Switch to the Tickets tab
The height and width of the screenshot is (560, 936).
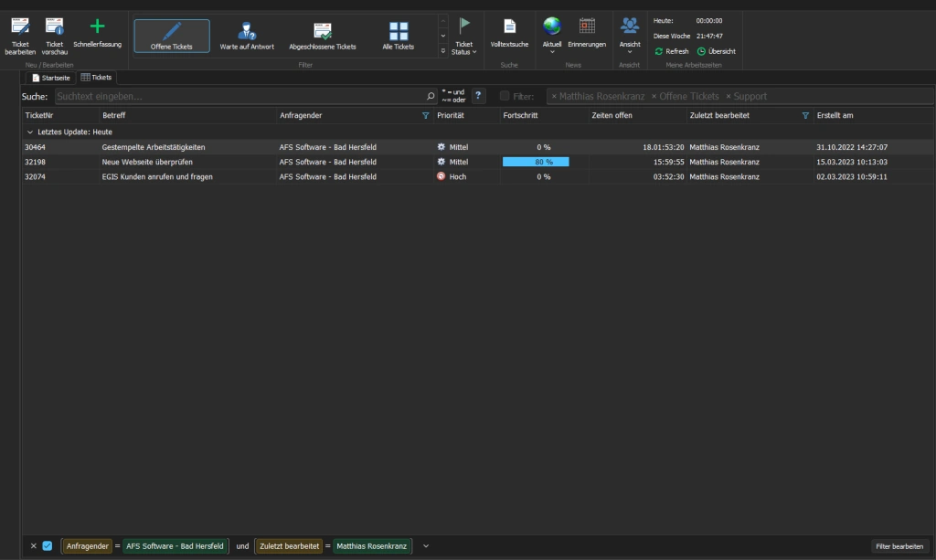click(96, 78)
